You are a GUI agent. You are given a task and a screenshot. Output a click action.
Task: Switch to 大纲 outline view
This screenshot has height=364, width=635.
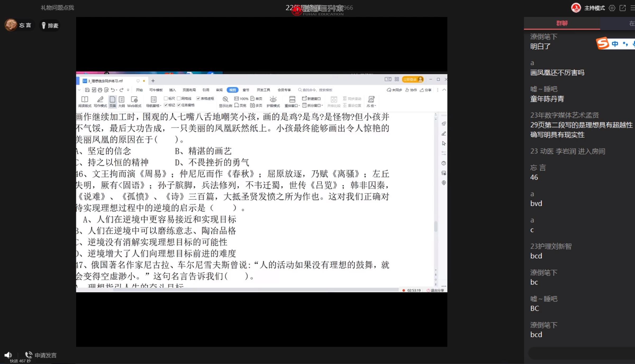(x=121, y=102)
